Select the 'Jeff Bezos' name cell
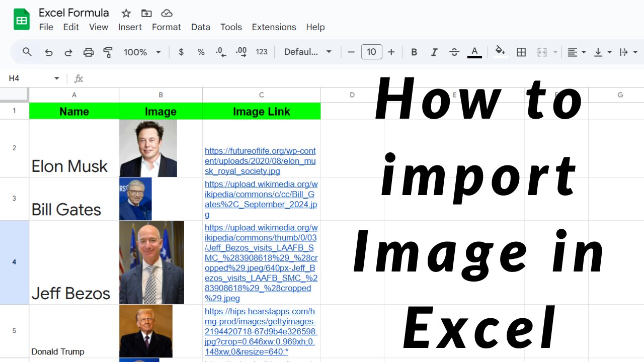 [74, 262]
